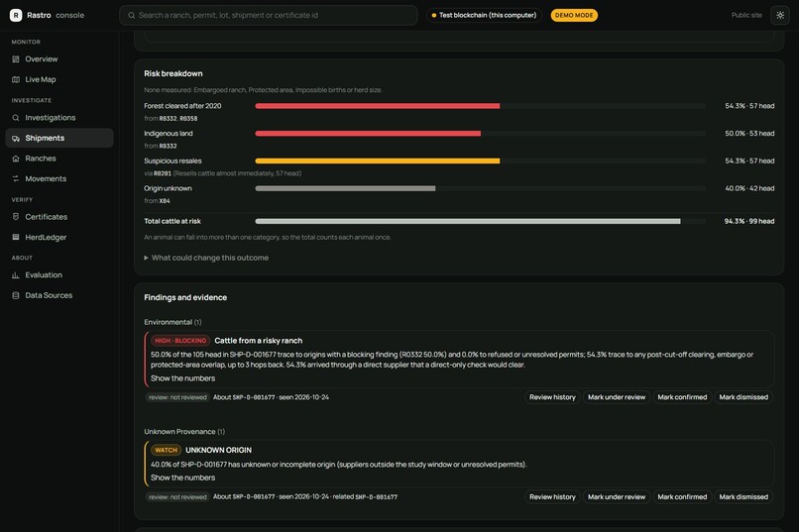Click the WATCH severity badge
This screenshot has width=799, height=532.
pos(166,450)
